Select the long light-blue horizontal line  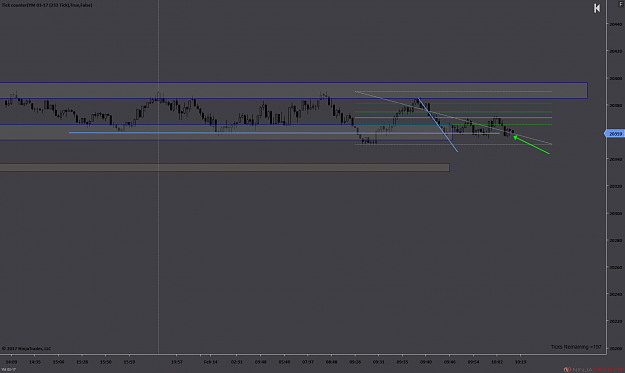coord(284,133)
